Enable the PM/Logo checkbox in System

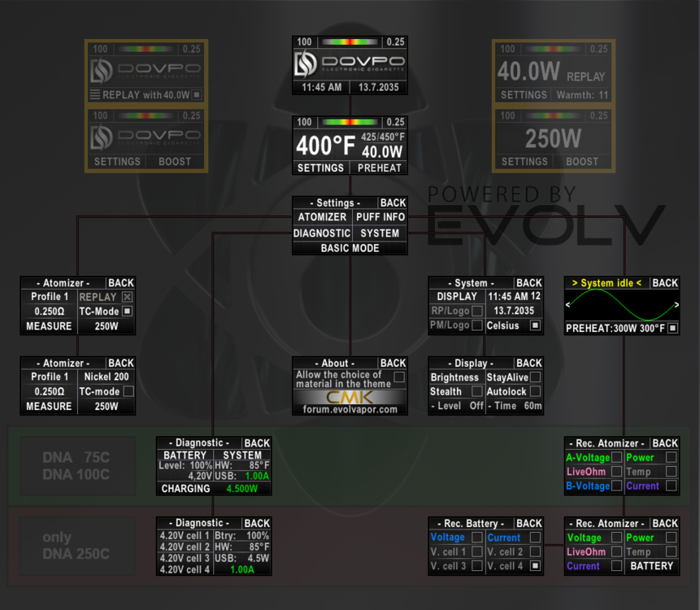(x=477, y=325)
